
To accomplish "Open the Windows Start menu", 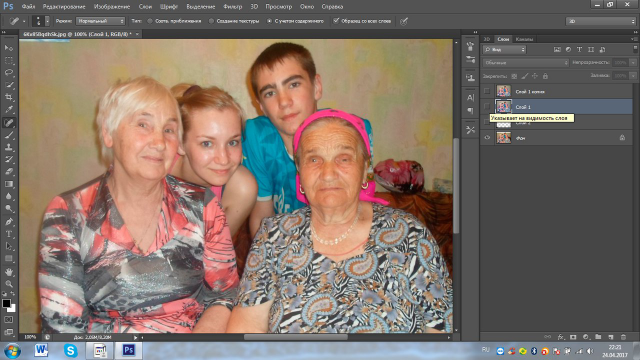I will point(12,351).
